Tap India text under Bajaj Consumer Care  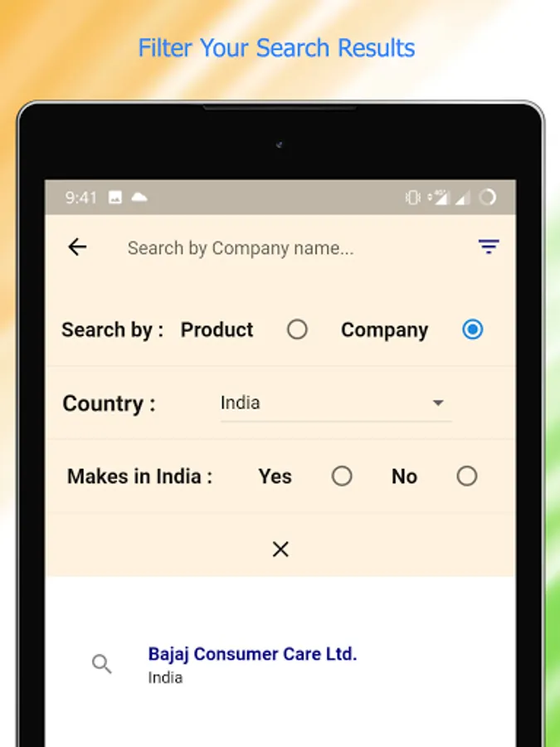(x=165, y=677)
